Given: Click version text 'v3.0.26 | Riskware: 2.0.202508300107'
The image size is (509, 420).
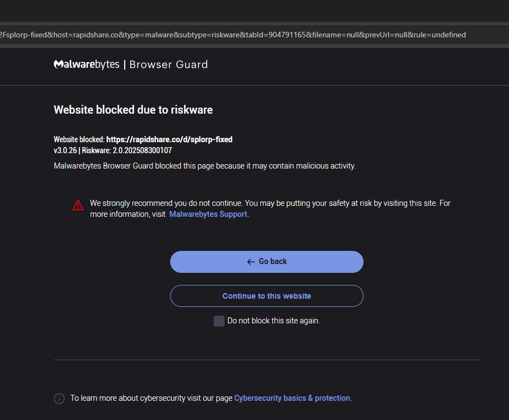Looking at the screenshot, I should tap(113, 150).
